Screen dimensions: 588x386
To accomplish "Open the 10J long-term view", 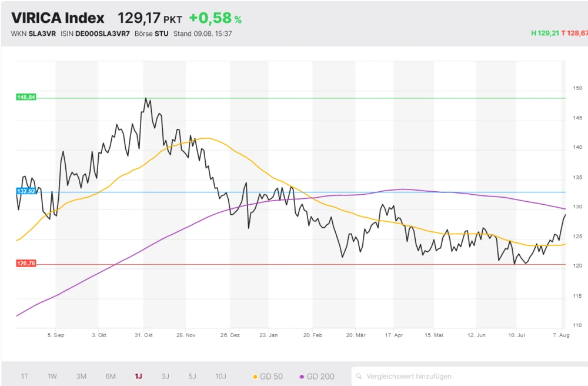I will (x=220, y=376).
